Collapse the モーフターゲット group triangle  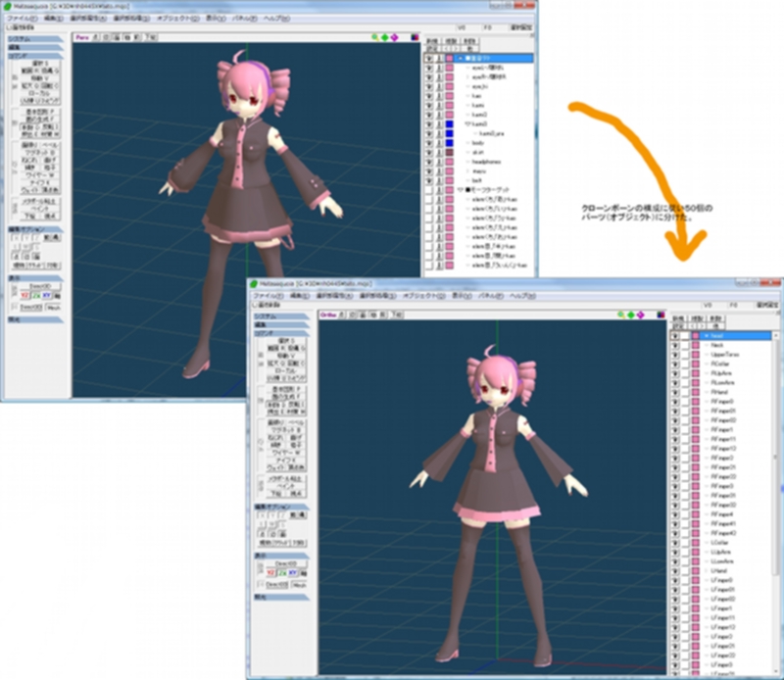(x=461, y=190)
